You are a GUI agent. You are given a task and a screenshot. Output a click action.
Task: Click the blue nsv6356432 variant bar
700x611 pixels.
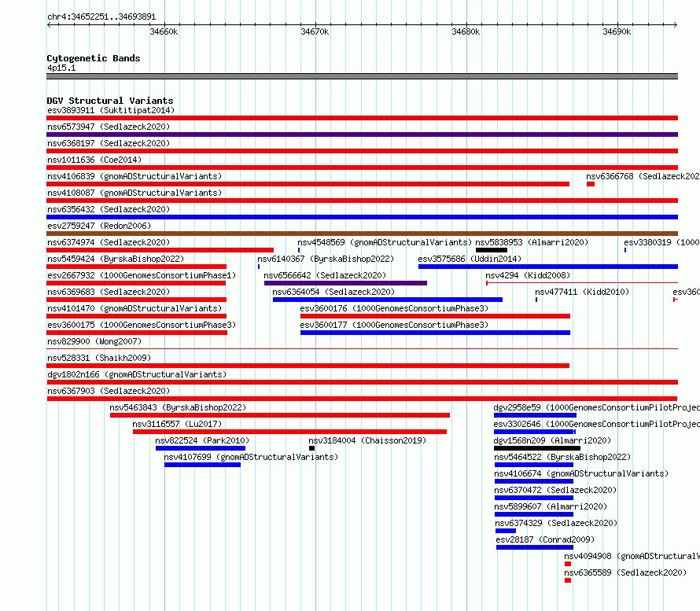(x=362, y=217)
